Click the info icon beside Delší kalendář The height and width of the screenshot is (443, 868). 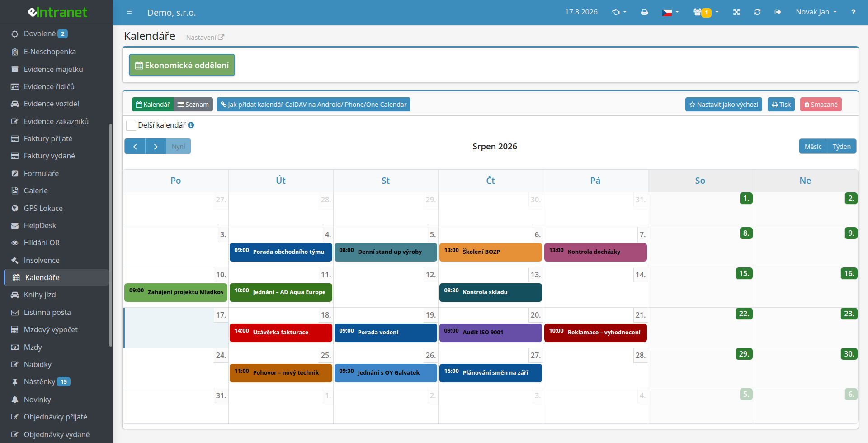(191, 125)
